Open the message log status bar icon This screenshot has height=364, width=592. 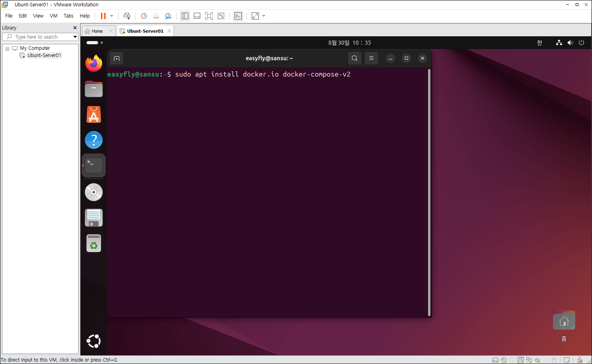click(x=567, y=360)
